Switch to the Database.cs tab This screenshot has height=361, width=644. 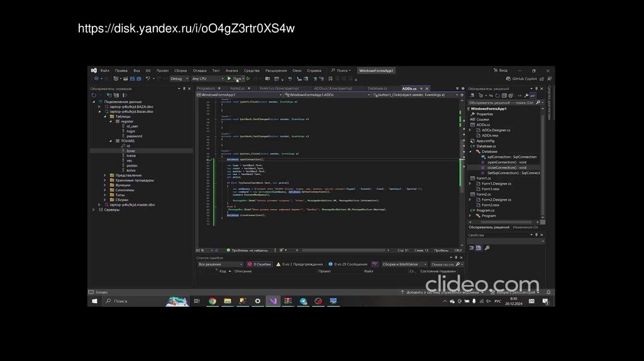(377, 89)
